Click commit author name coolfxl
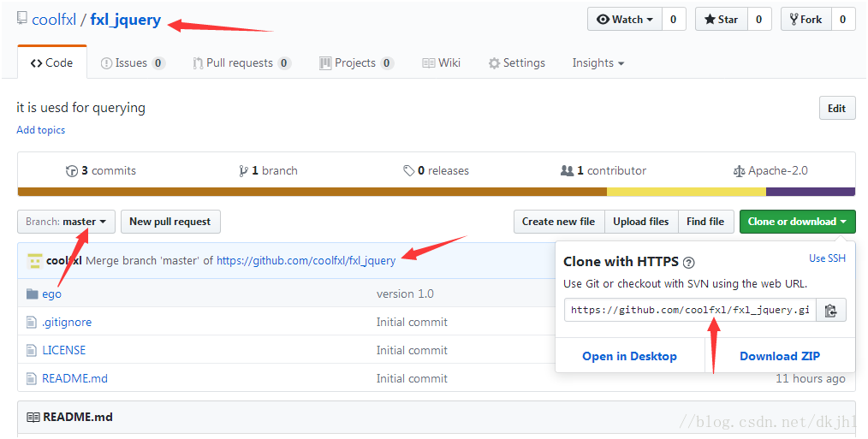The image size is (868, 439). click(64, 261)
